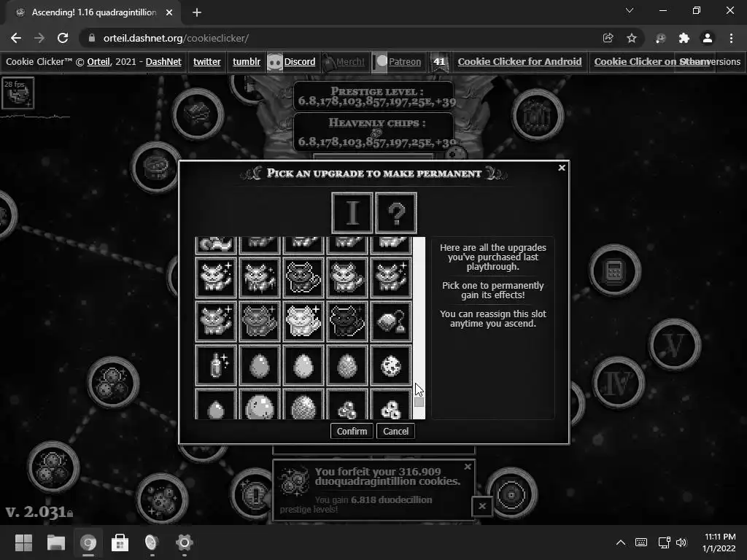The height and width of the screenshot is (560, 747).
Task: Open the Orteil link
Action: (98, 62)
